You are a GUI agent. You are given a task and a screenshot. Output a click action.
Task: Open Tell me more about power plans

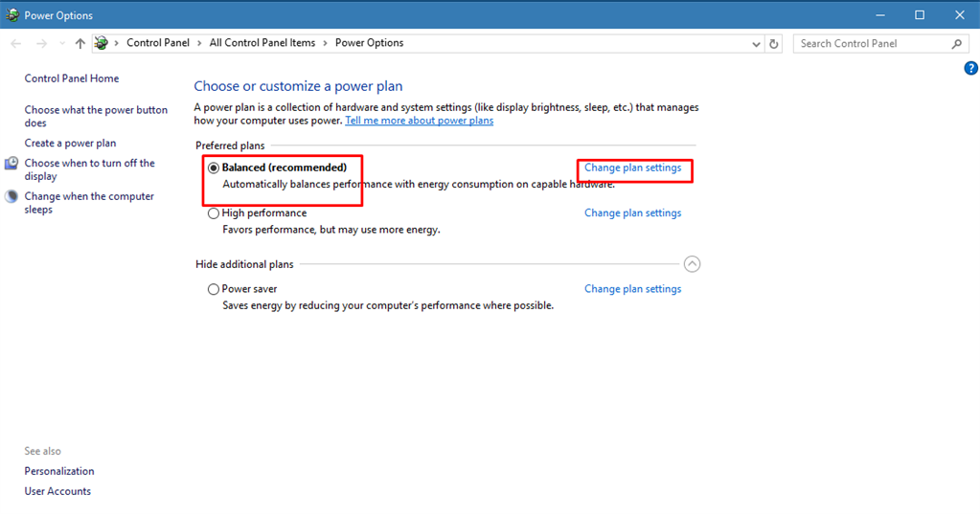pyautogui.click(x=419, y=121)
